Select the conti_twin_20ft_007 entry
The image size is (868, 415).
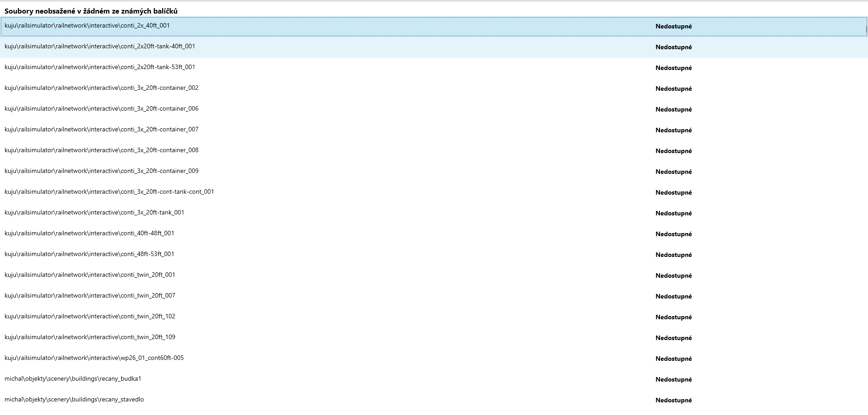[x=434, y=296]
